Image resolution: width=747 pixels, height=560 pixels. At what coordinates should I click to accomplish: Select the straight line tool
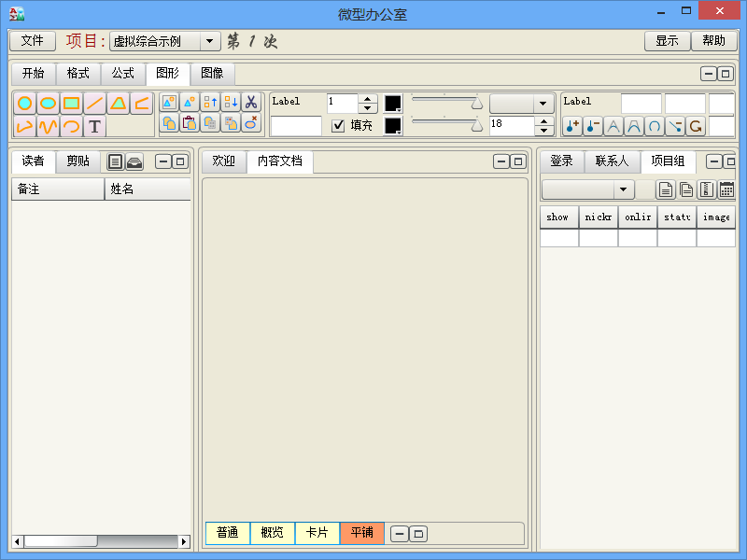click(x=95, y=103)
